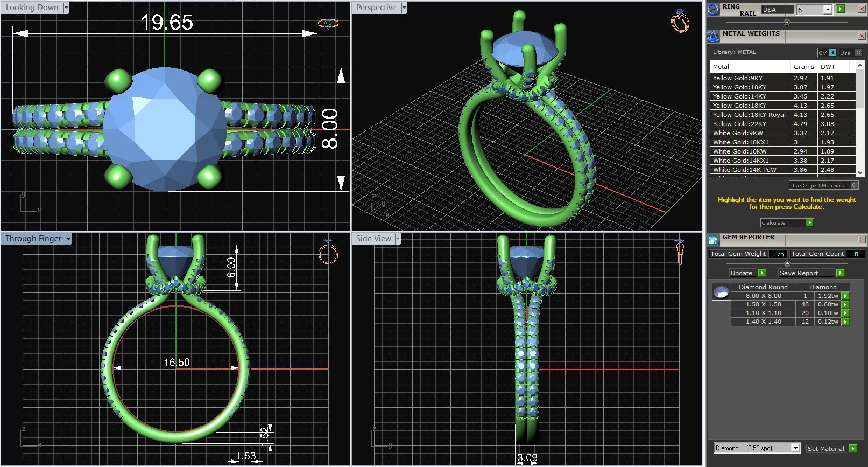The height and width of the screenshot is (467, 868).
Task: Click the Set Material button
Action: 826,448
